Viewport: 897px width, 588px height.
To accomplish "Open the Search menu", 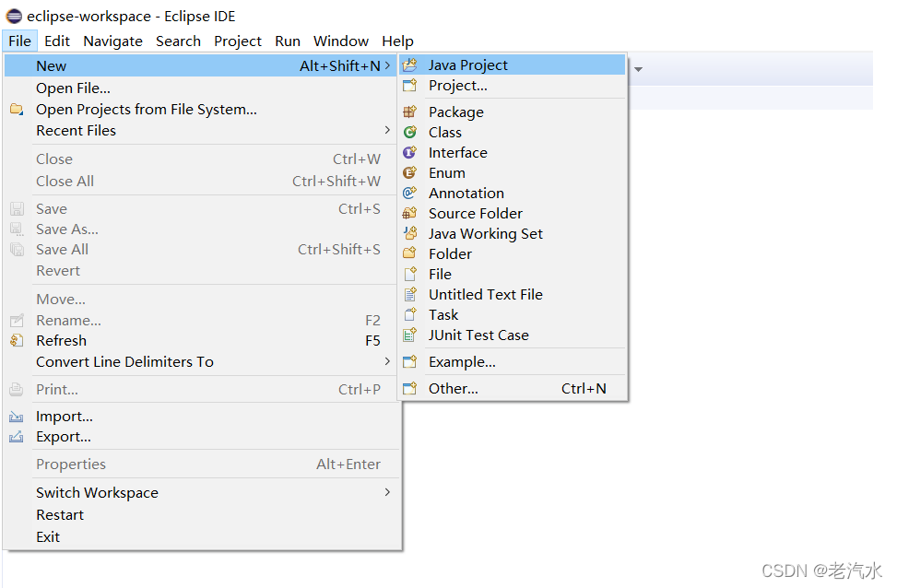I will pos(178,41).
